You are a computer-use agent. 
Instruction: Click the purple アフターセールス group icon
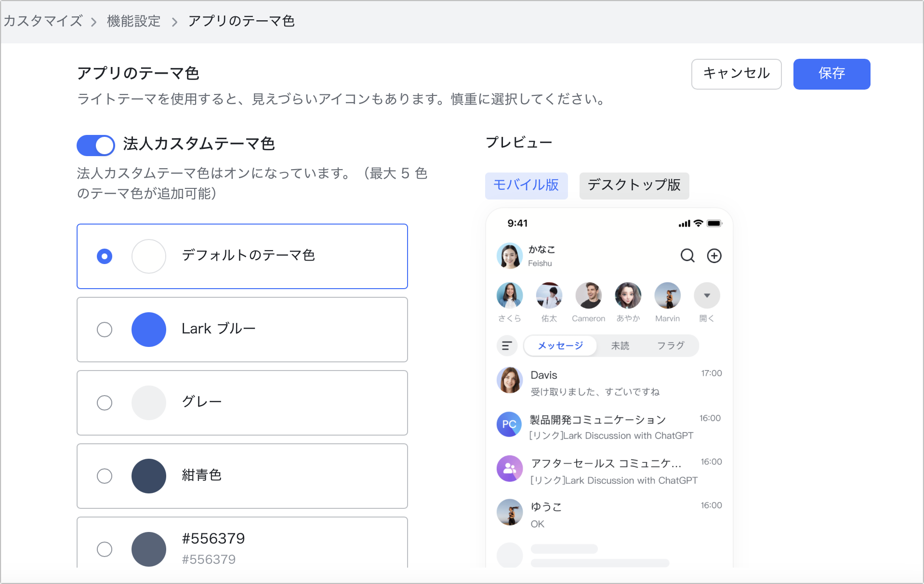click(x=509, y=468)
